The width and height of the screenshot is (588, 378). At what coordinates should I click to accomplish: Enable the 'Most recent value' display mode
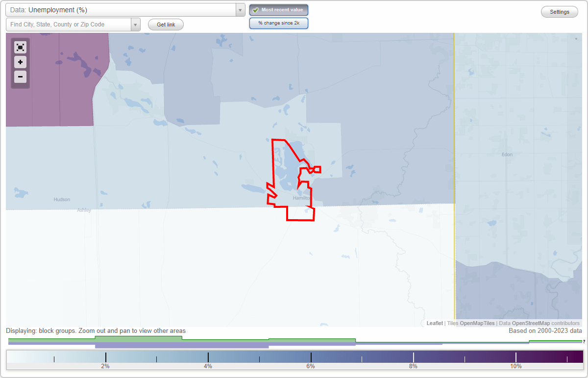[278, 10]
